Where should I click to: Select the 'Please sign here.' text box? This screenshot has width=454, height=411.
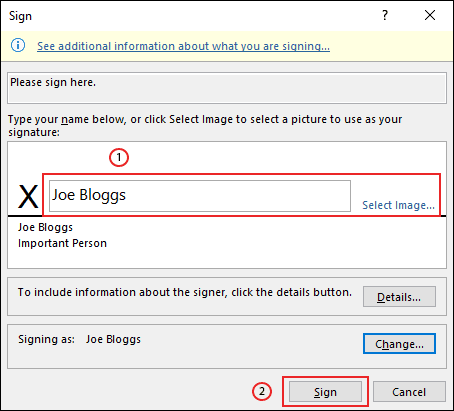(227, 88)
